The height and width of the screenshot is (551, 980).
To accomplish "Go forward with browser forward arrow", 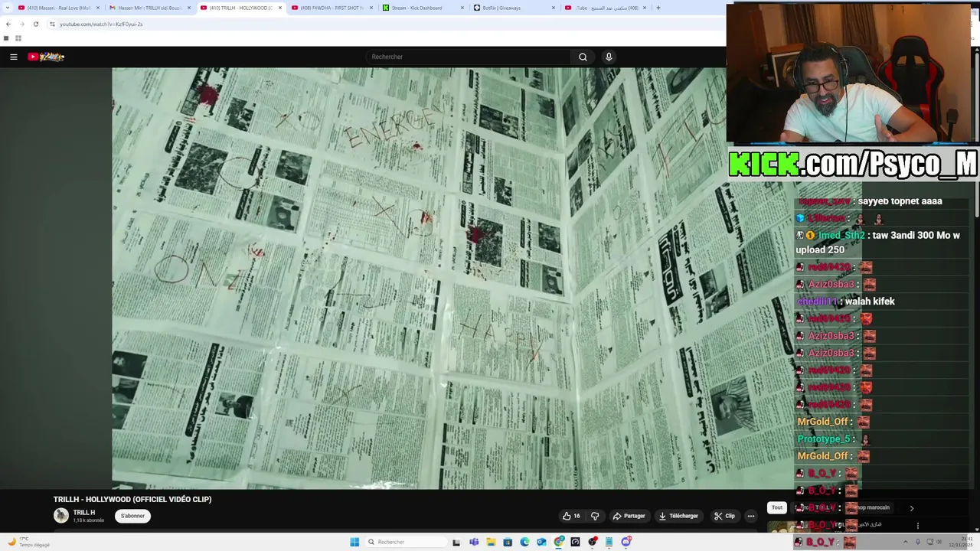I will 21,24.
